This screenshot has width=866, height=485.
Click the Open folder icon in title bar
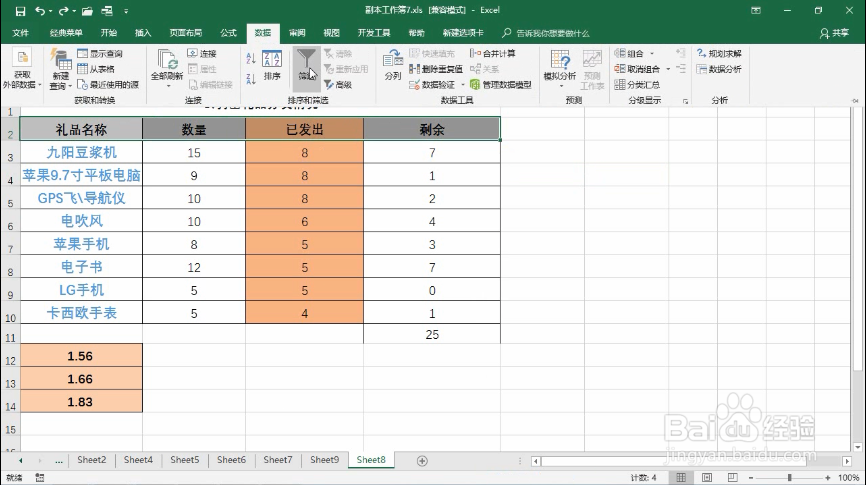coord(87,10)
